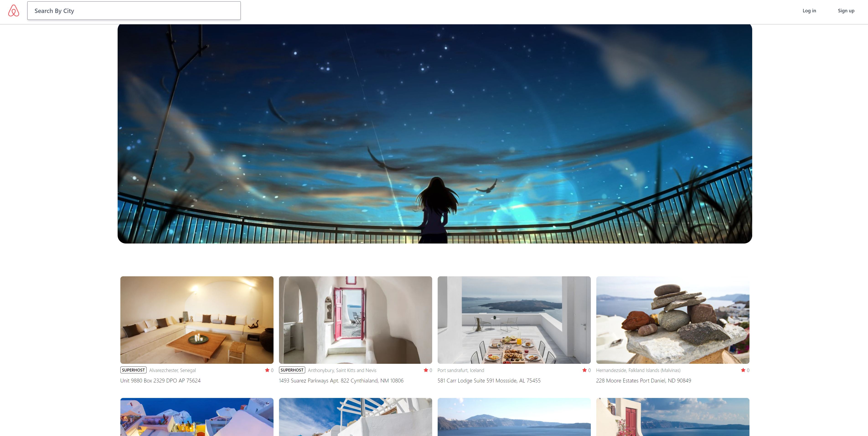Open listing Unit 9880 Box 2329 DPO
Screen dimensions: 868x436
(x=160, y=380)
